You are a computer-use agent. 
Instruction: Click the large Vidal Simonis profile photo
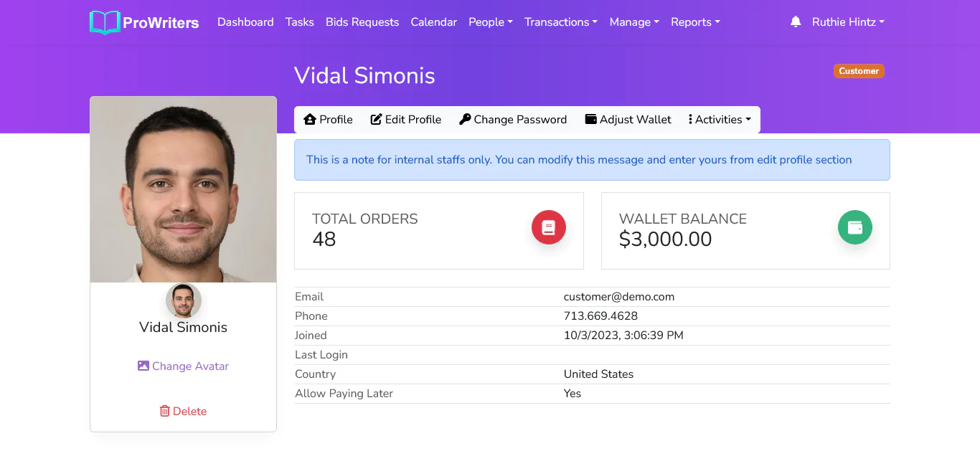(183, 189)
